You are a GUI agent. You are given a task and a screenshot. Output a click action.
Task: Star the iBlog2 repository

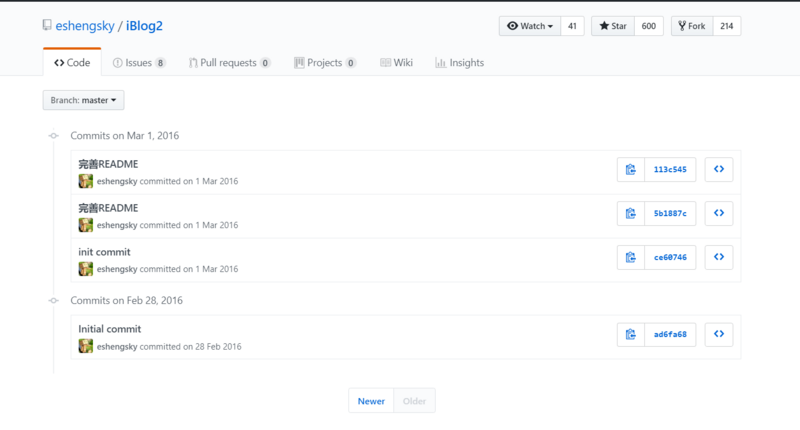coord(613,26)
